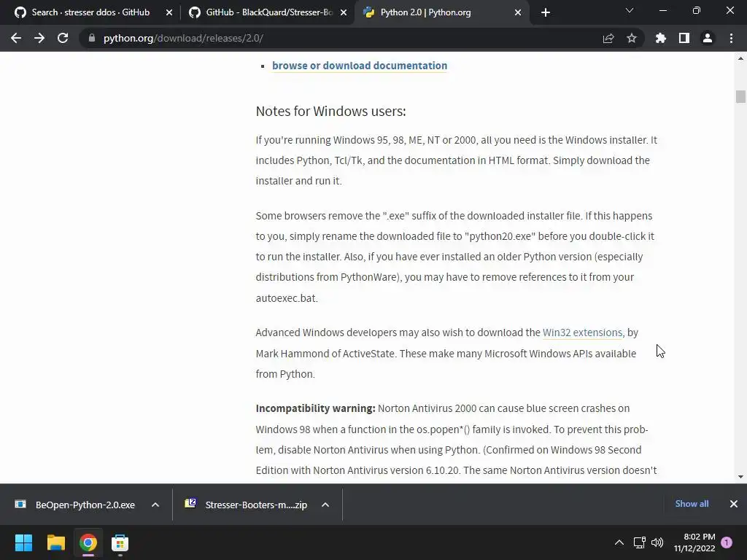Bookmark this page with star icon
747x560 pixels.
pos(632,38)
